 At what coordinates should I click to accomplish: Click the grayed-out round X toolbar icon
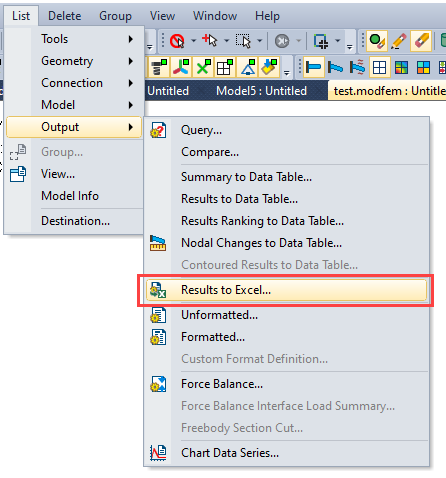[x=282, y=41]
